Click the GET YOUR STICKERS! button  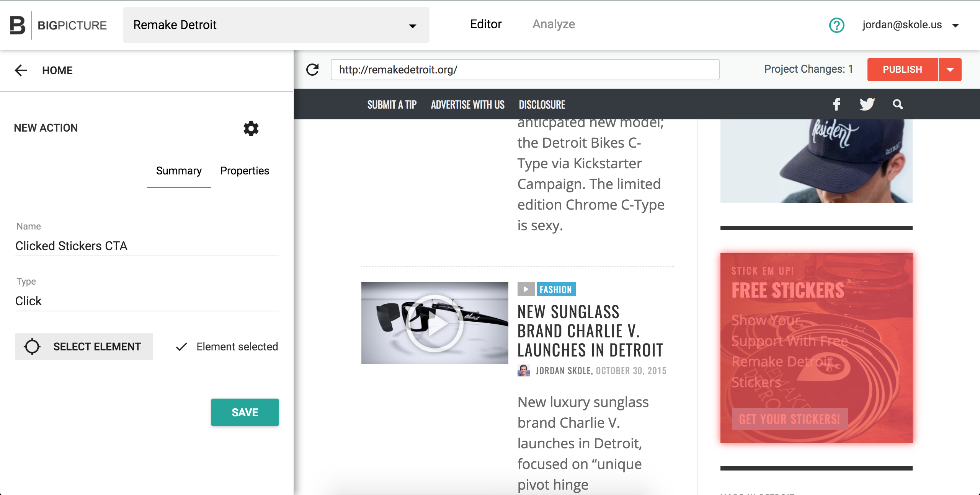coord(790,419)
